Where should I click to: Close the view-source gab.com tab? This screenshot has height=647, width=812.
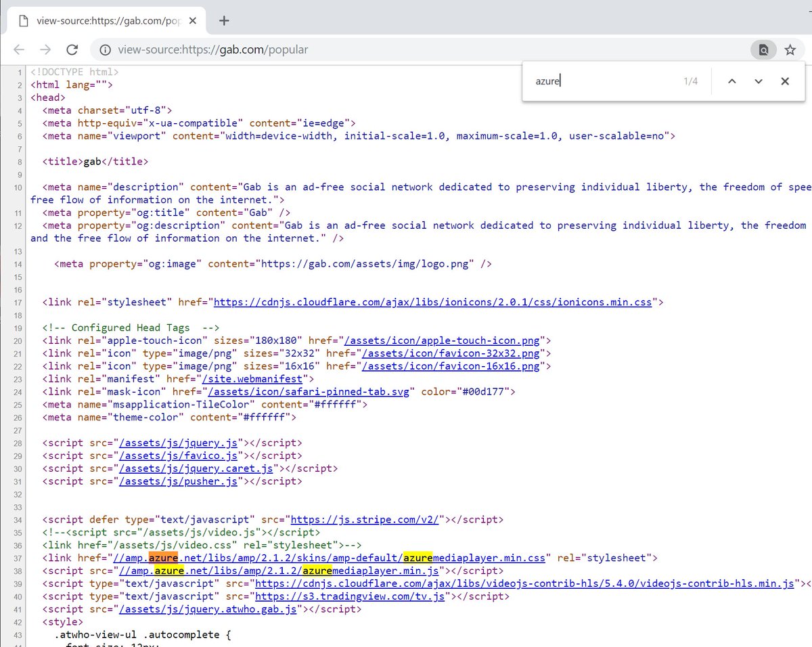193,20
